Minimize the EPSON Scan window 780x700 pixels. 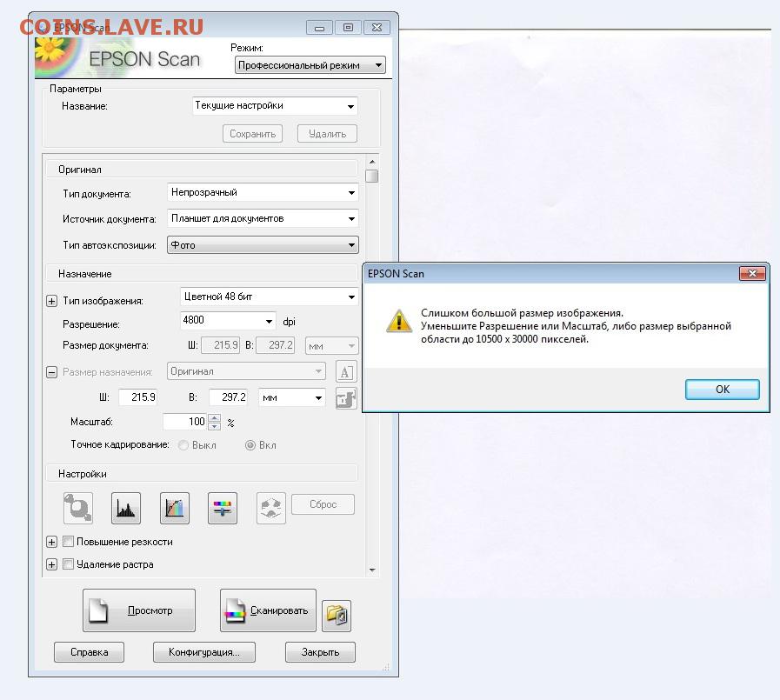pyautogui.click(x=319, y=28)
